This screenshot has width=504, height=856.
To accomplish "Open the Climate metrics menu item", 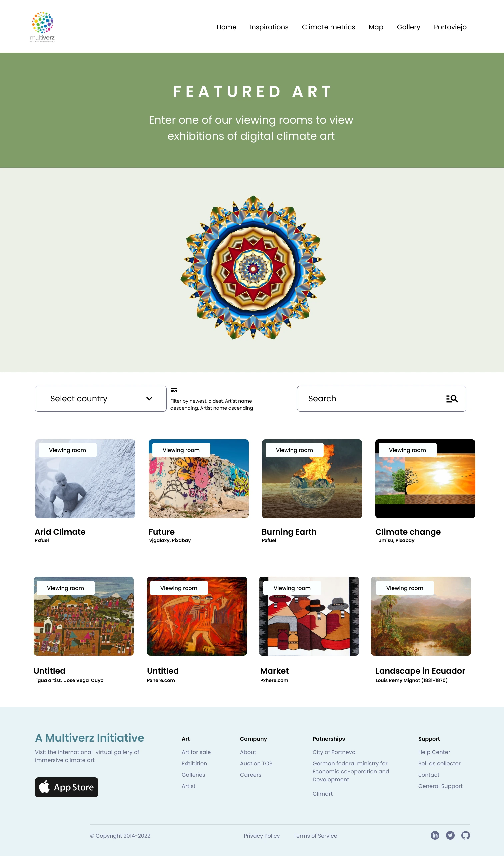I will 328,27.
